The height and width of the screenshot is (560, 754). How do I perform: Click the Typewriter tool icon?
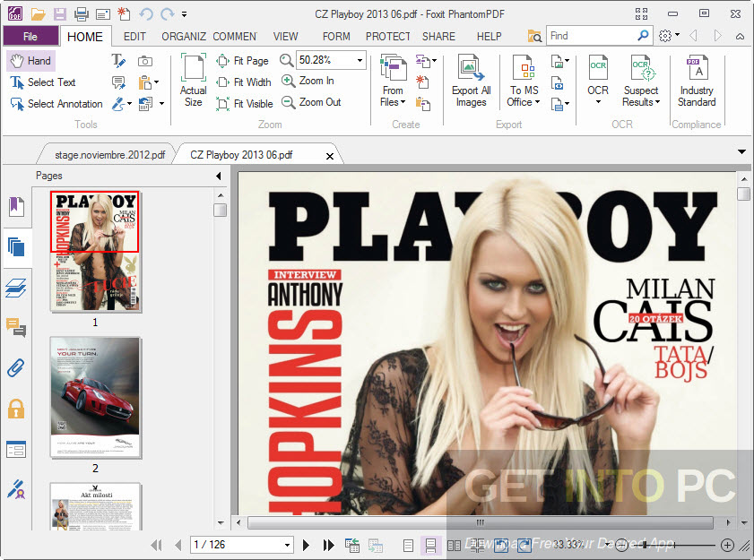point(118,61)
